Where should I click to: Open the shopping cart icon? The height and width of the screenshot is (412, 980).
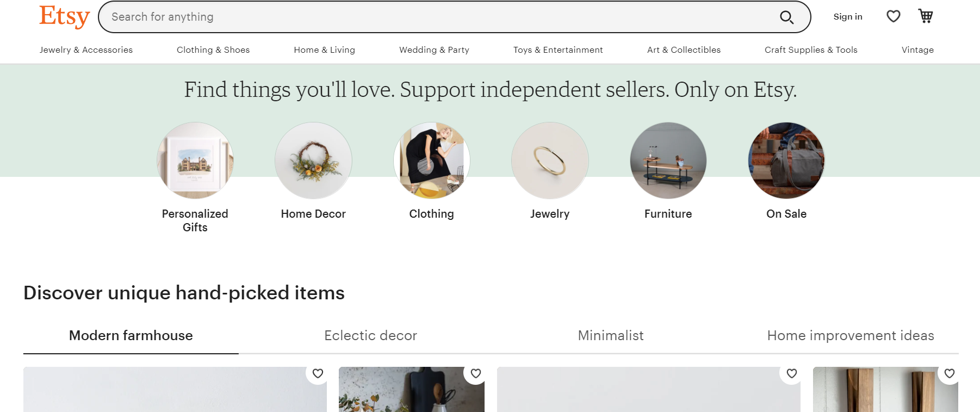tap(926, 16)
